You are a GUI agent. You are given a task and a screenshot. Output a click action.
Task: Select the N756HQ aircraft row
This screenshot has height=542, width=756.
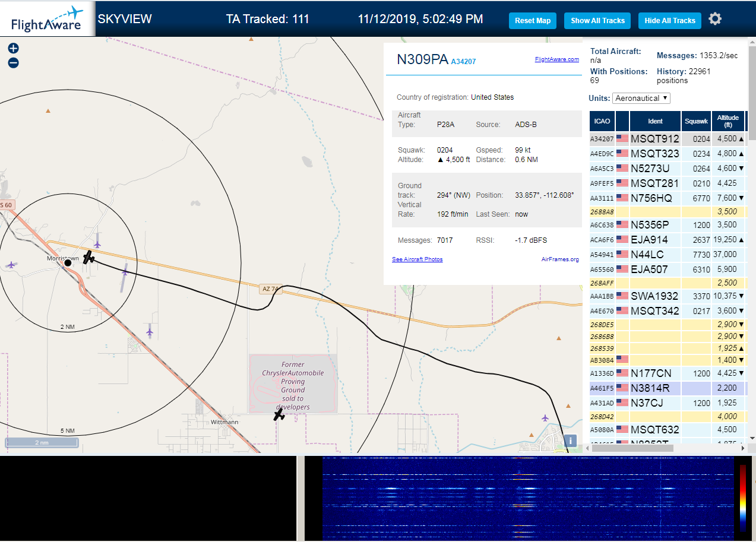668,198
